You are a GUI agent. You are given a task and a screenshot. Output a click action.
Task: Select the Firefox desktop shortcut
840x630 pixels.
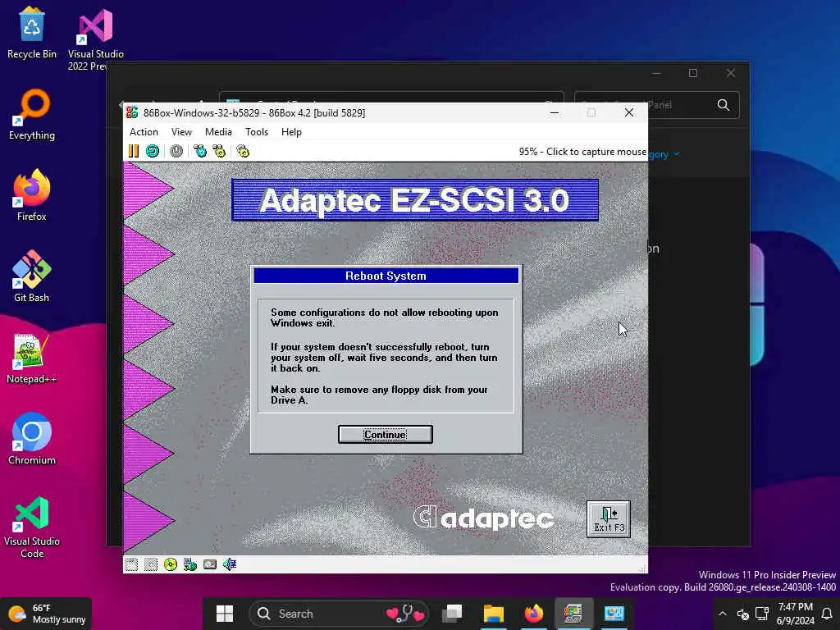coord(32,195)
